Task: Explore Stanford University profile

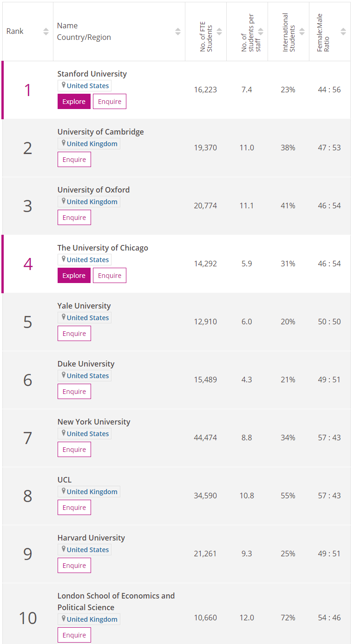Action: [74, 102]
